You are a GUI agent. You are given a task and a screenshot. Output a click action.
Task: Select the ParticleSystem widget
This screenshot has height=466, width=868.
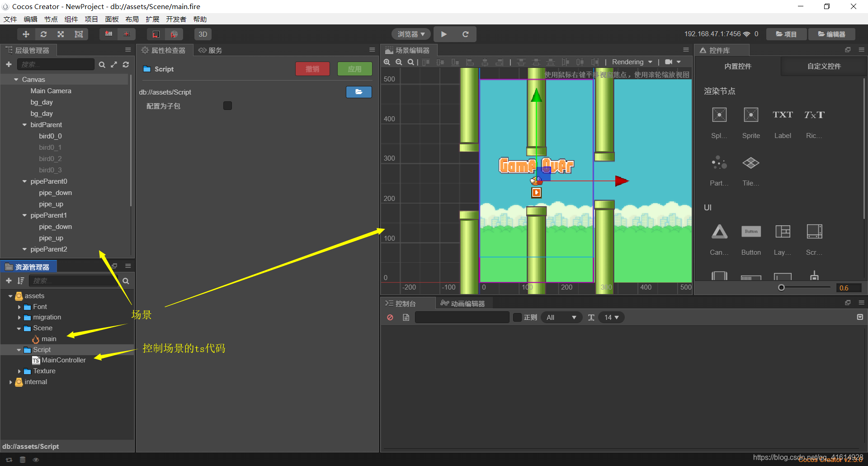tap(719, 170)
